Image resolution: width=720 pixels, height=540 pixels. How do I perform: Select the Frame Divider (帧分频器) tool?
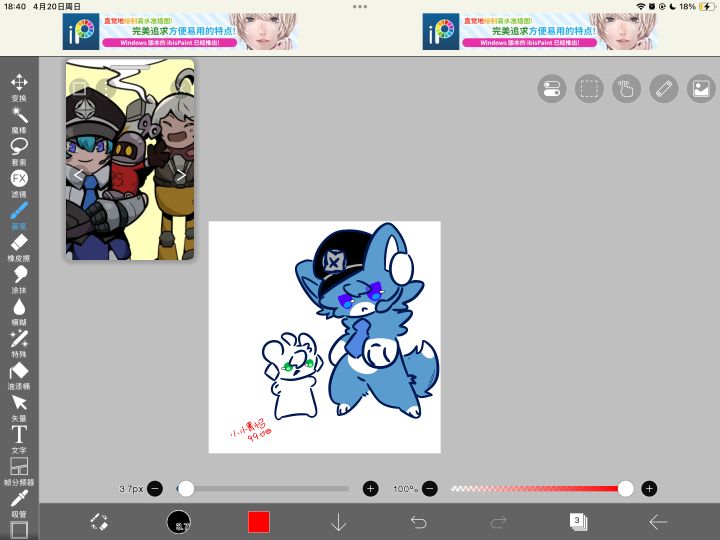click(x=19, y=472)
